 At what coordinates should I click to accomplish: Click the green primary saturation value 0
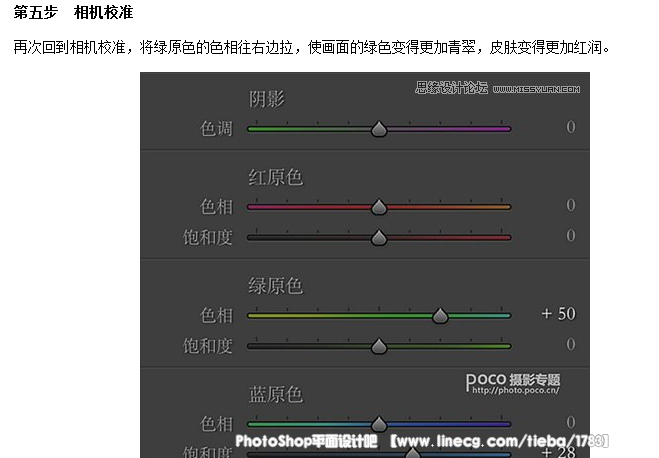(570, 344)
